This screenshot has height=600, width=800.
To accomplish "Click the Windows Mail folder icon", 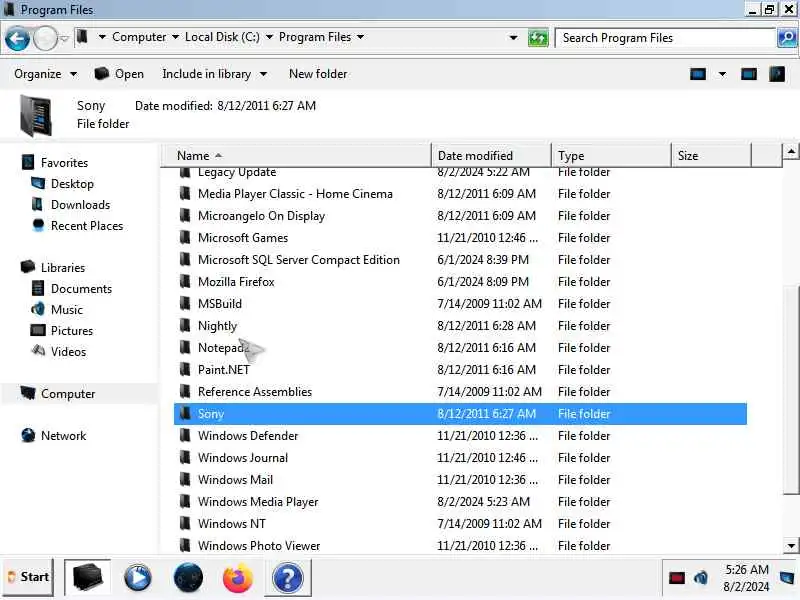I will tap(185, 480).
